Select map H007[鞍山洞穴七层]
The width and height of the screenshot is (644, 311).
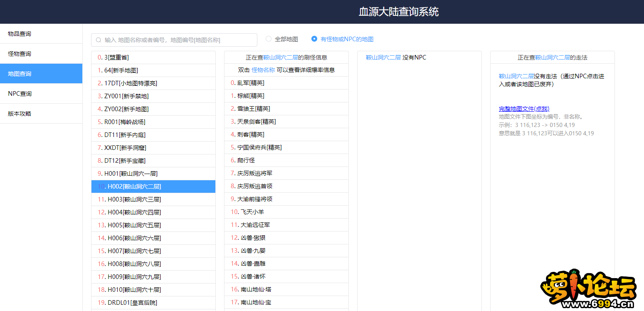click(153, 251)
